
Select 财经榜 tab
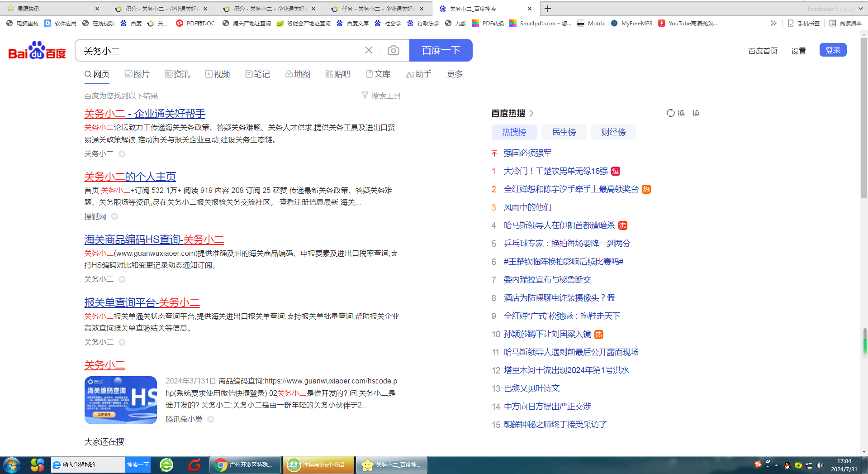pyautogui.click(x=613, y=132)
